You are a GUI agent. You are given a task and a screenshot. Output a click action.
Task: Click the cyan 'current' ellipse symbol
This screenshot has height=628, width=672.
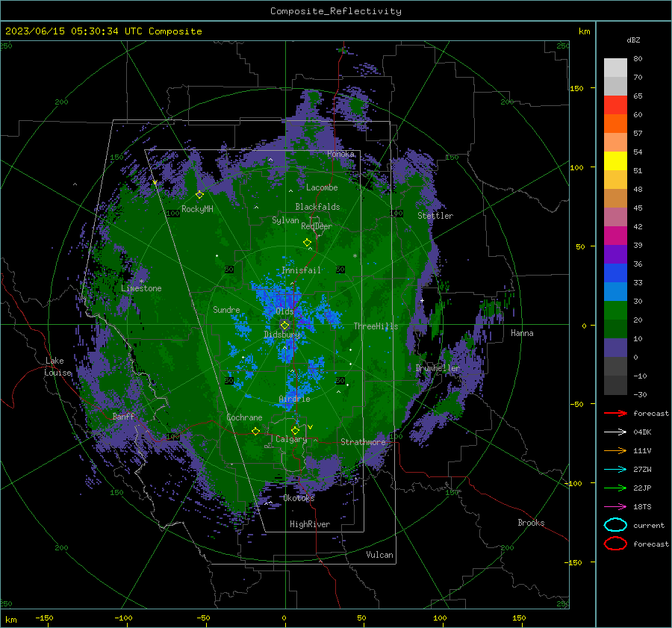click(615, 525)
